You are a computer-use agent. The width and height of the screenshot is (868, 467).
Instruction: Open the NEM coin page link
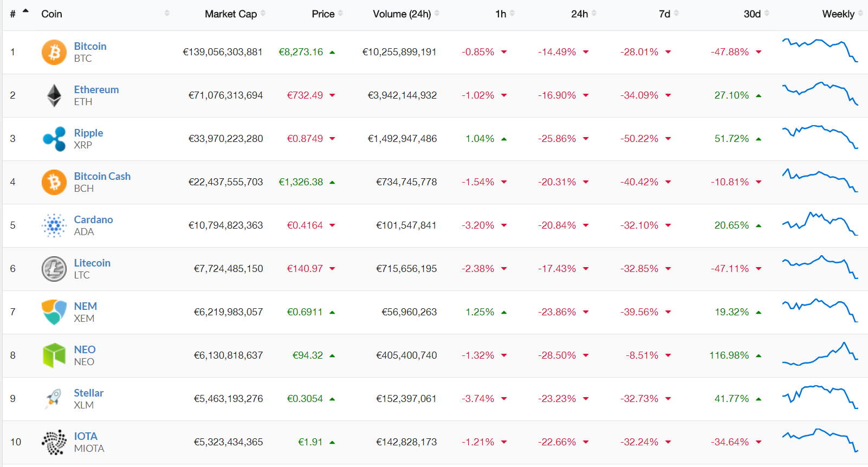[86, 307]
